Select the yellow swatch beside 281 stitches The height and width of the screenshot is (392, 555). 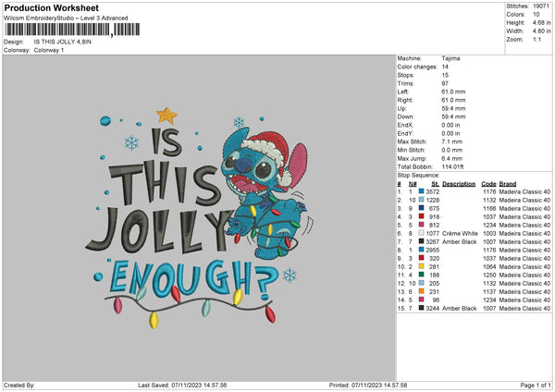click(421, 266)
